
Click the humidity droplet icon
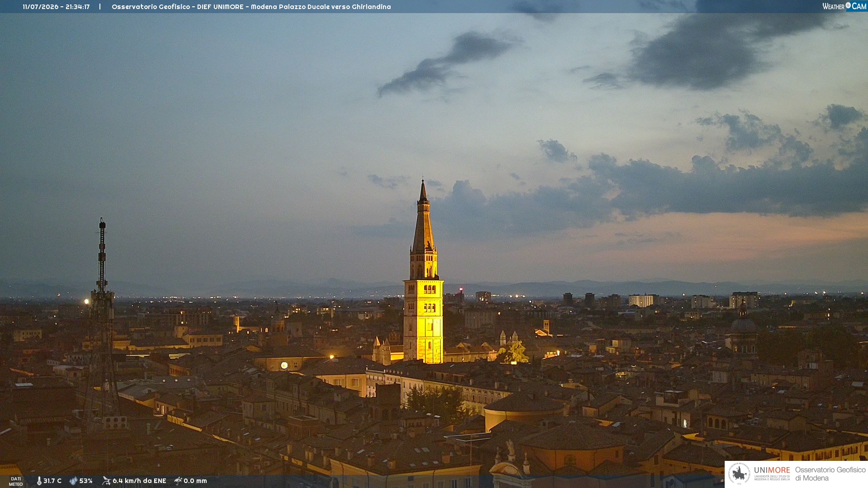pyautogui.click(x=73, y=481)
